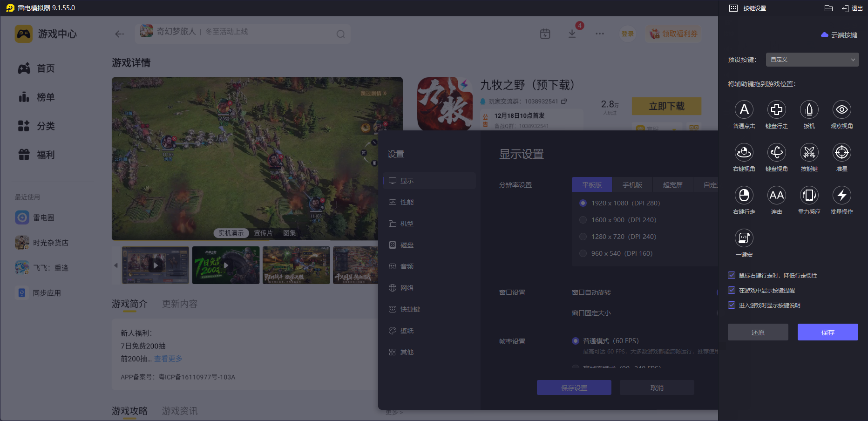Open recently used 飞飞：重逢

point(42,268)
